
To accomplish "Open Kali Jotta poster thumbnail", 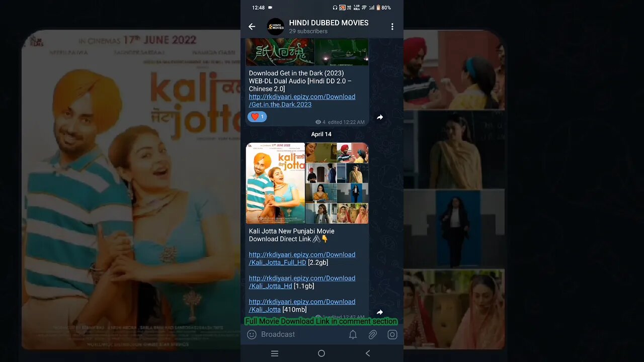I will click(275, 183).
